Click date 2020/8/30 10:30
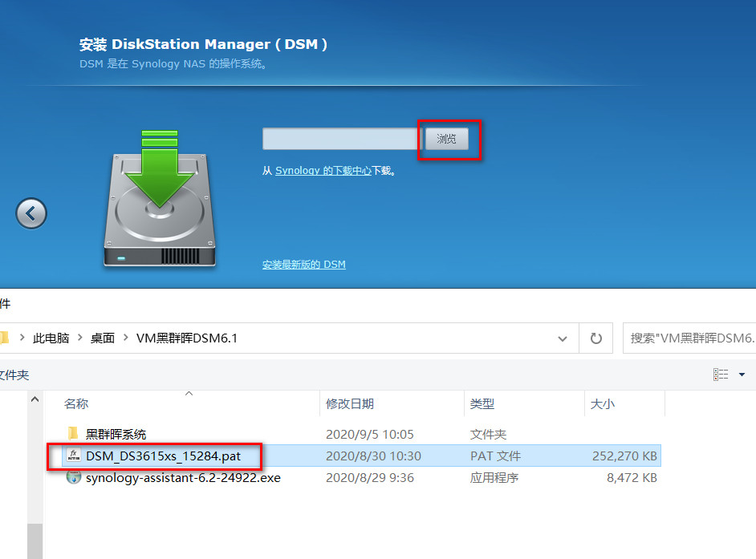This screenshot has width=756, height=559. tap(373, 456)
